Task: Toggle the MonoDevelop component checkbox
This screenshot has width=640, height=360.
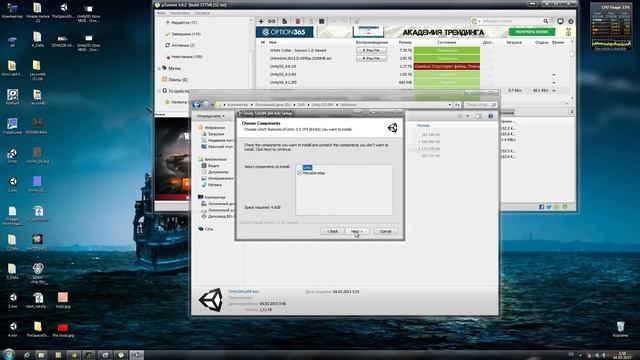Action: coord(300,173)
